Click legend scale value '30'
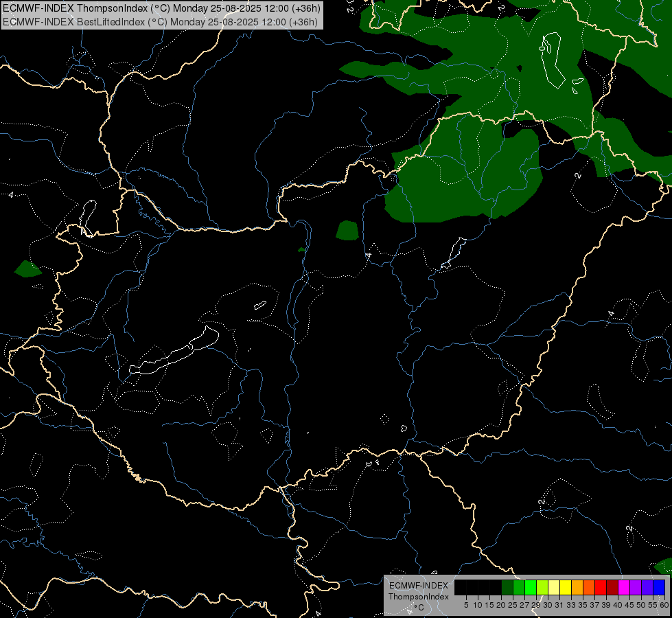Viewport: 672px width, 618px height. click(548, 605)
